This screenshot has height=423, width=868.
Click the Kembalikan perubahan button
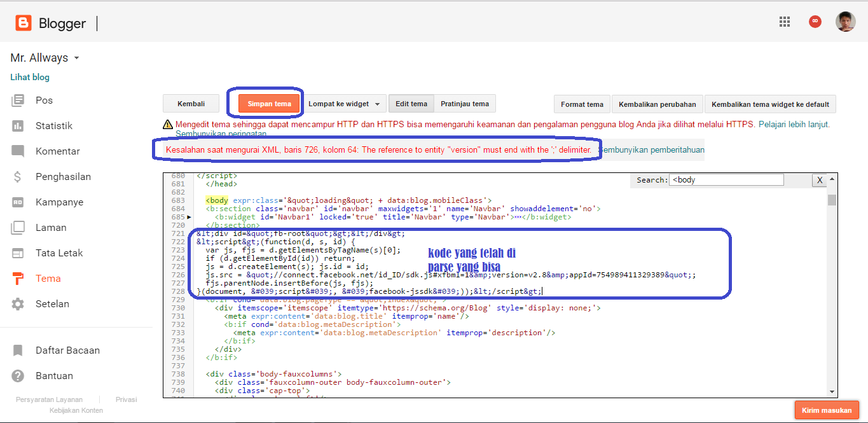(x=658, y=104)
